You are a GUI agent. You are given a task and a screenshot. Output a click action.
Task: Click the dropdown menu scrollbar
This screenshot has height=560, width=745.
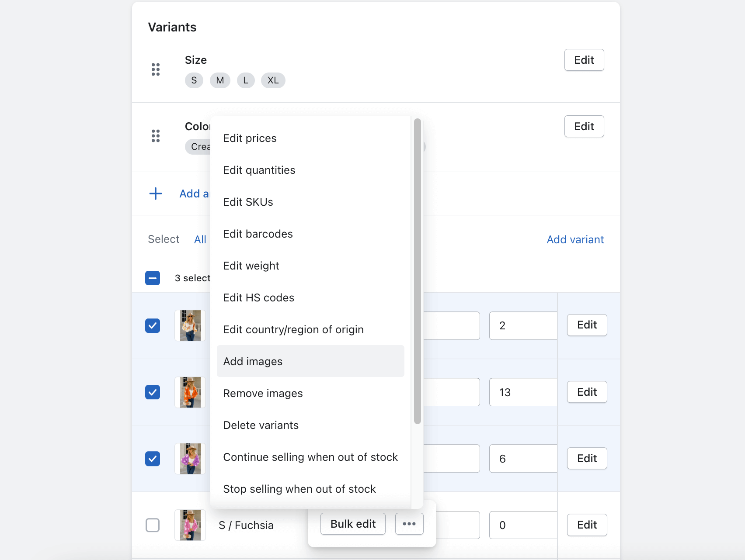click(418, 271)
